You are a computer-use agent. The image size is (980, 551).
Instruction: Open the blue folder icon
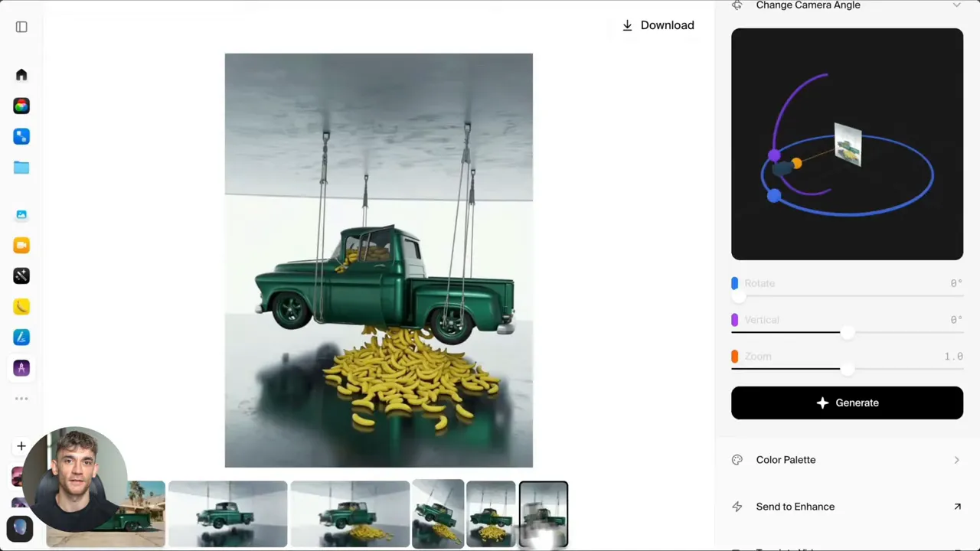click(21, 168)
